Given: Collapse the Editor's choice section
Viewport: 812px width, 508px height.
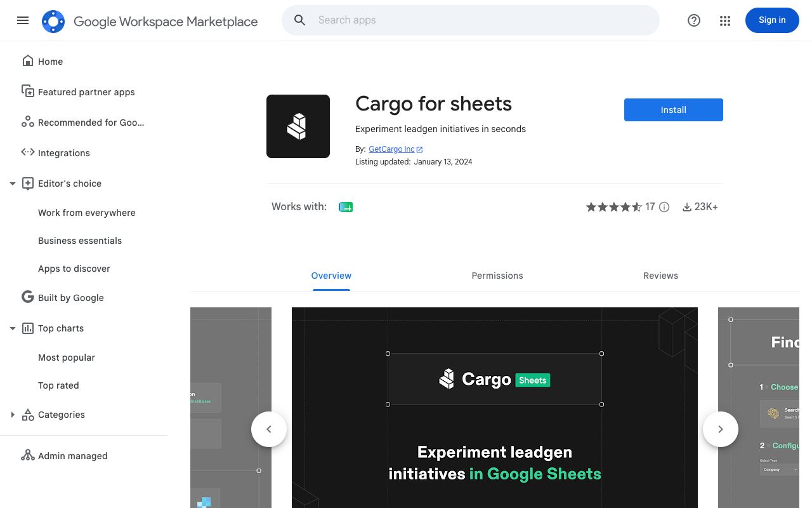Looking at the screenshot, I should pos(12,184).
